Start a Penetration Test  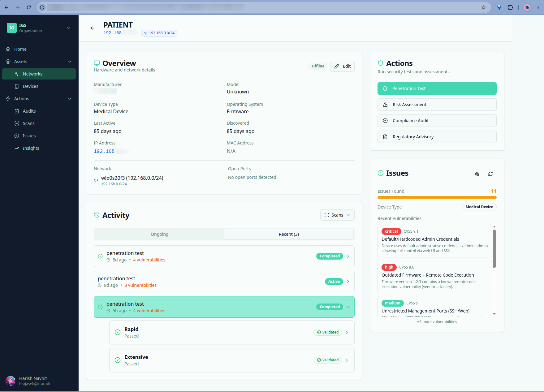(x=437, y=88)
